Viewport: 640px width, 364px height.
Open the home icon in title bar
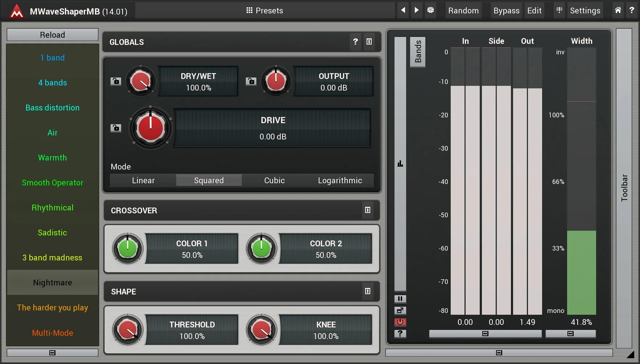click(x=618, y=10)
